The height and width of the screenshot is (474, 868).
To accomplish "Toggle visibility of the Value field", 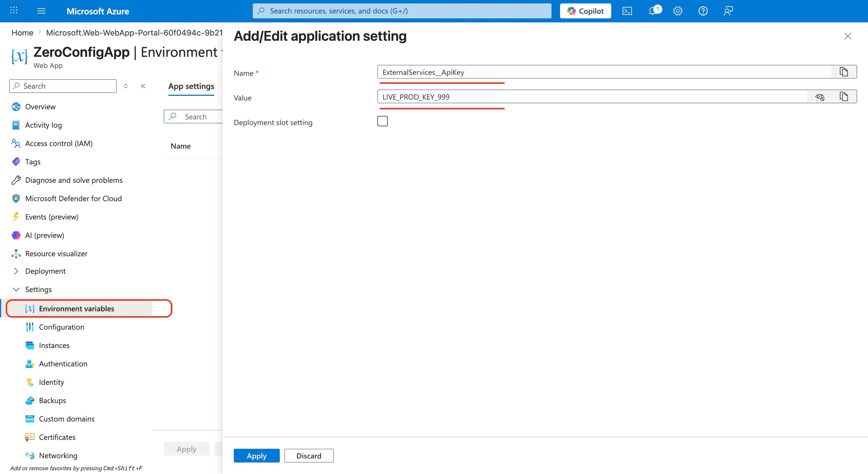I will [819, 97].
